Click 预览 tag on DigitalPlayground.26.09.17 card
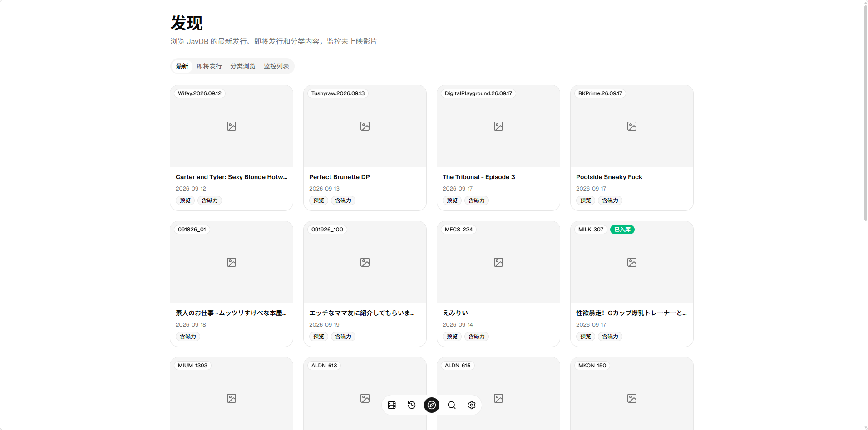The width and height of the screenshot is (868, 430). pyautogui.click(x=452, y=200)
